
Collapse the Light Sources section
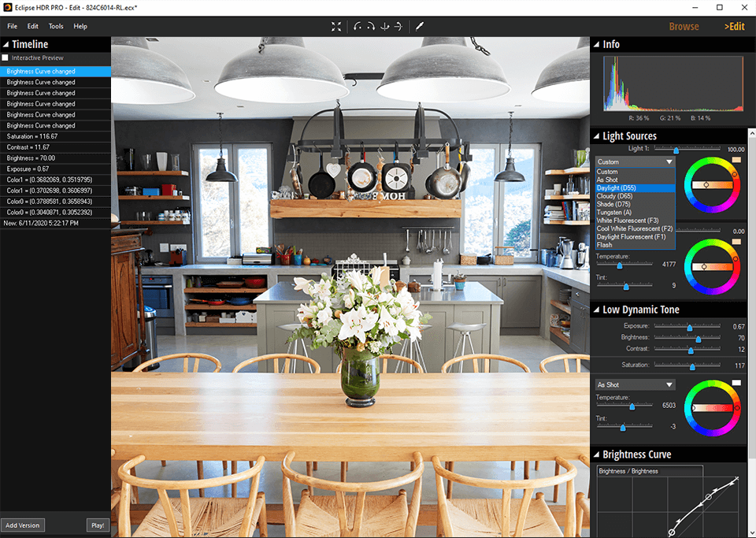[x=596, y=136]
